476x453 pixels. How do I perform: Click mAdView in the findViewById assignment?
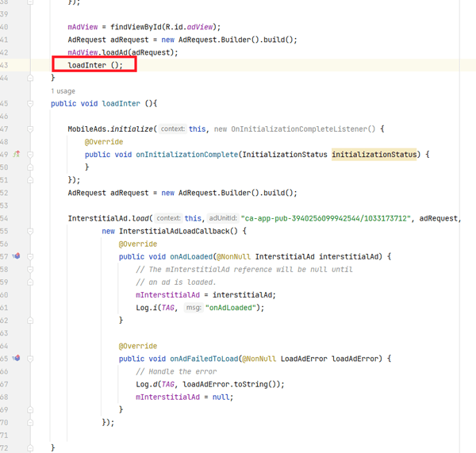pos(83,27)
